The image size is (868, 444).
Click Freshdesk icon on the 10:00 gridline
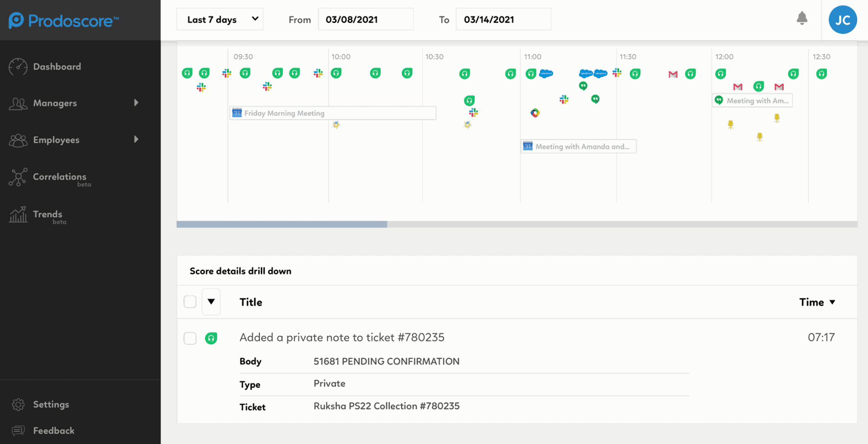pos(336,73)
